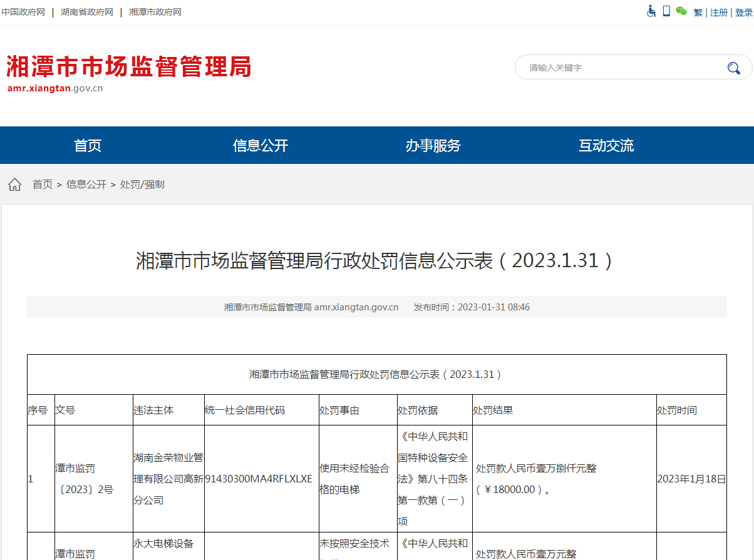Open the 登录 login link
Viewport: 754px width, 560px height.
(743, 12)
